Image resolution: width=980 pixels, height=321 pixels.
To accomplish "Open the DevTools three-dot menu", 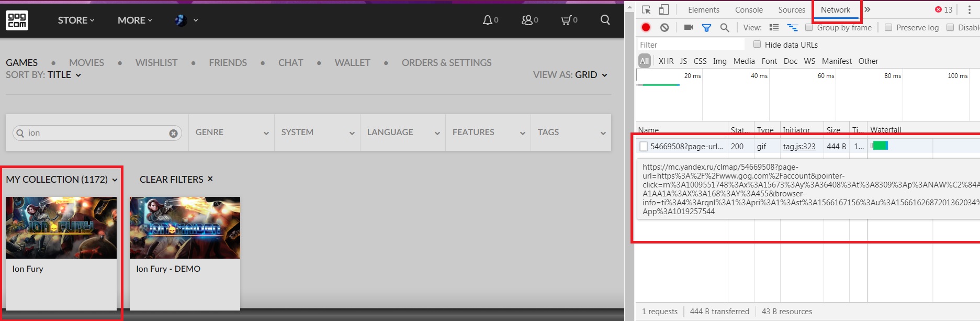I will [970, 9].
